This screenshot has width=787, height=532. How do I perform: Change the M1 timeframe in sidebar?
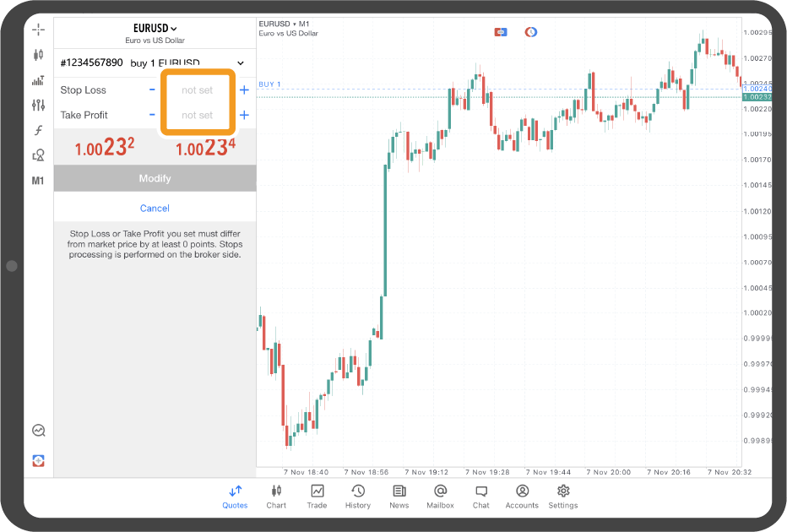pos(38,181)
